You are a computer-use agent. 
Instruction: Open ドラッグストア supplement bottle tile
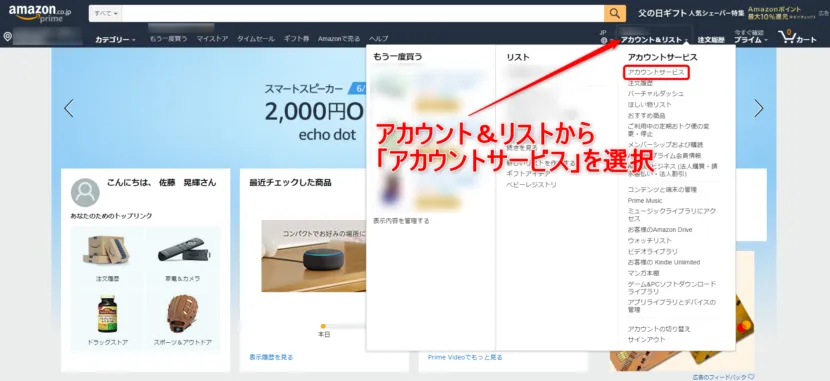pyautogui.click(x=107, y=314)
